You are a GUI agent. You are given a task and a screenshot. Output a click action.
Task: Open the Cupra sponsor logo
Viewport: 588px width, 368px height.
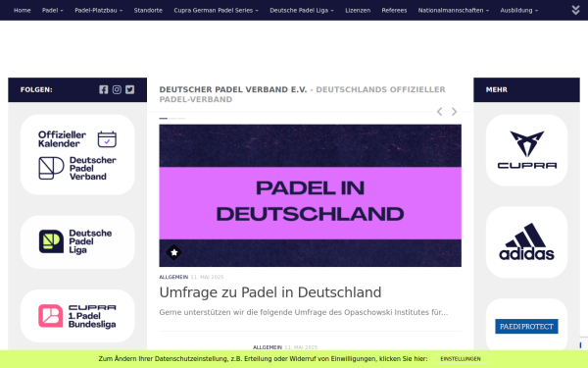(526, 150)
